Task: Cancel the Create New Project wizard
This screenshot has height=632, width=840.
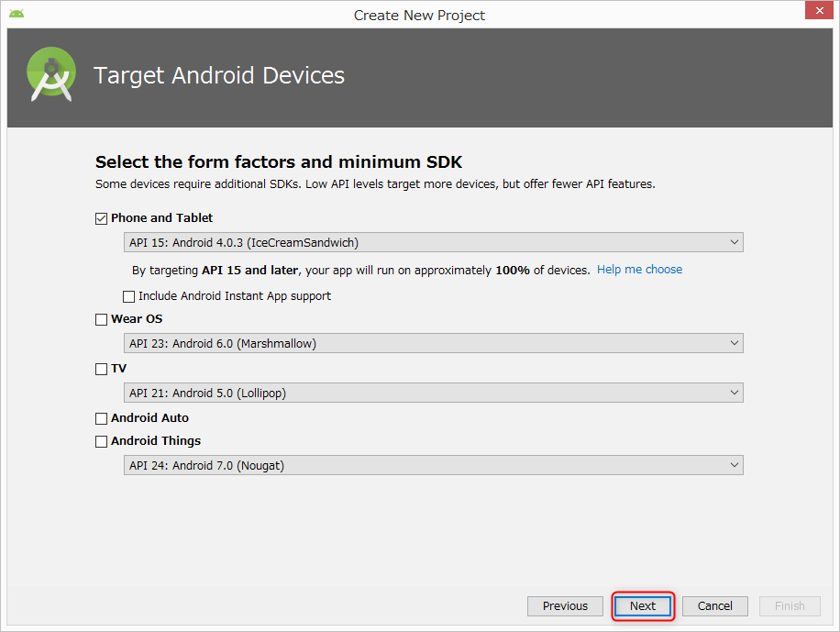Action: point(714,605)
